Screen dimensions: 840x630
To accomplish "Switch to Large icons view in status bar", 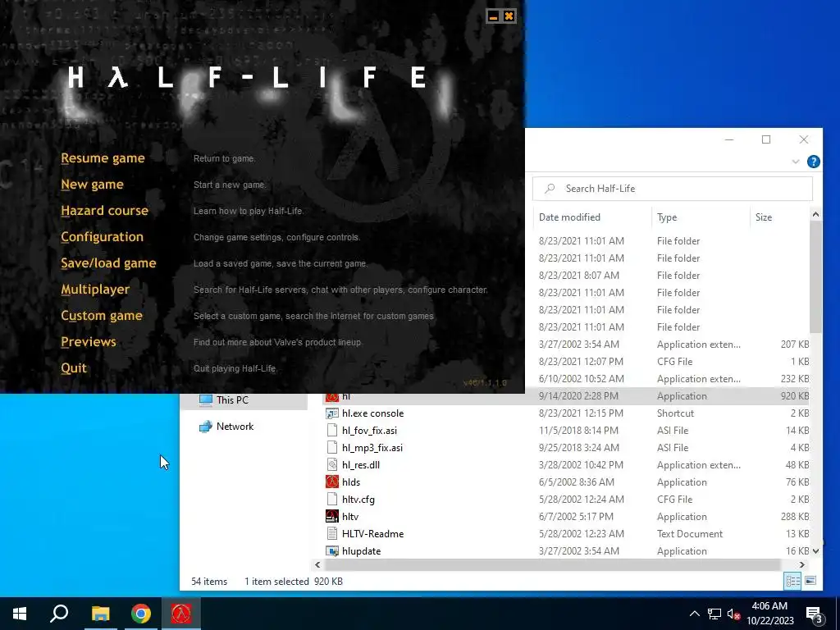I will coord(810,581).
